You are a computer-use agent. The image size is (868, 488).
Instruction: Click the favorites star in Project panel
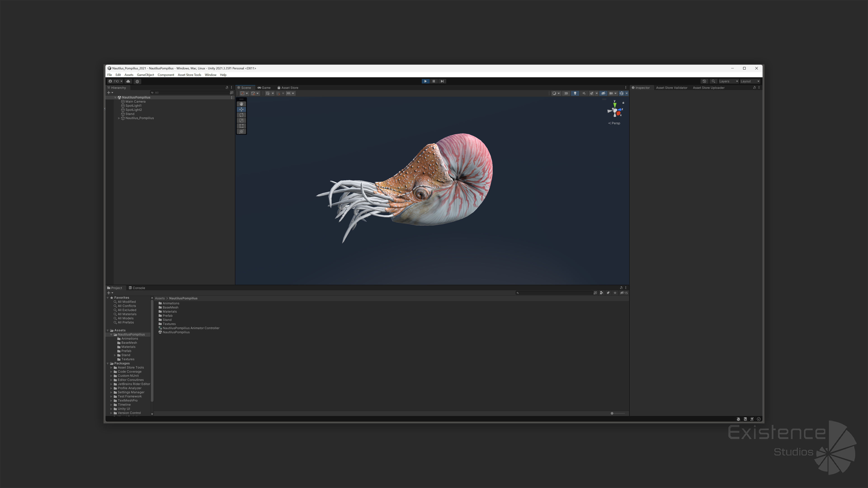tap(615, 293)
